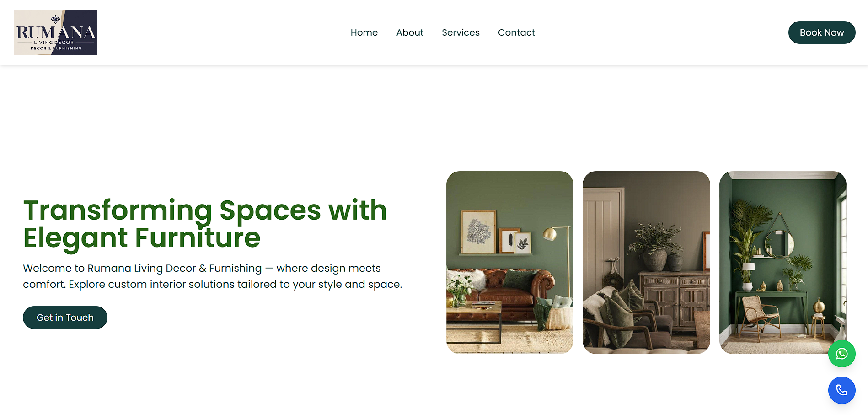This screenshot has height=415, width=868.
Task: Click the framed tree artwork in the first photo
Action: [x=478, y=232]
